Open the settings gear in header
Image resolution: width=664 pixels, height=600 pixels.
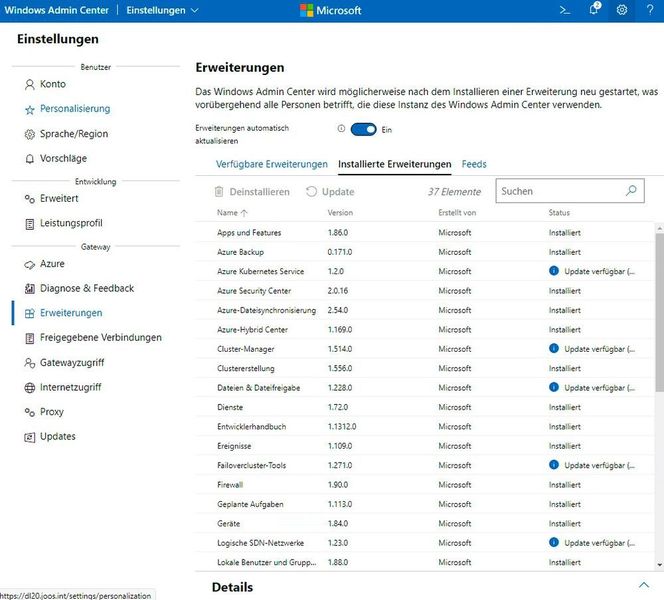pos(622,10)
